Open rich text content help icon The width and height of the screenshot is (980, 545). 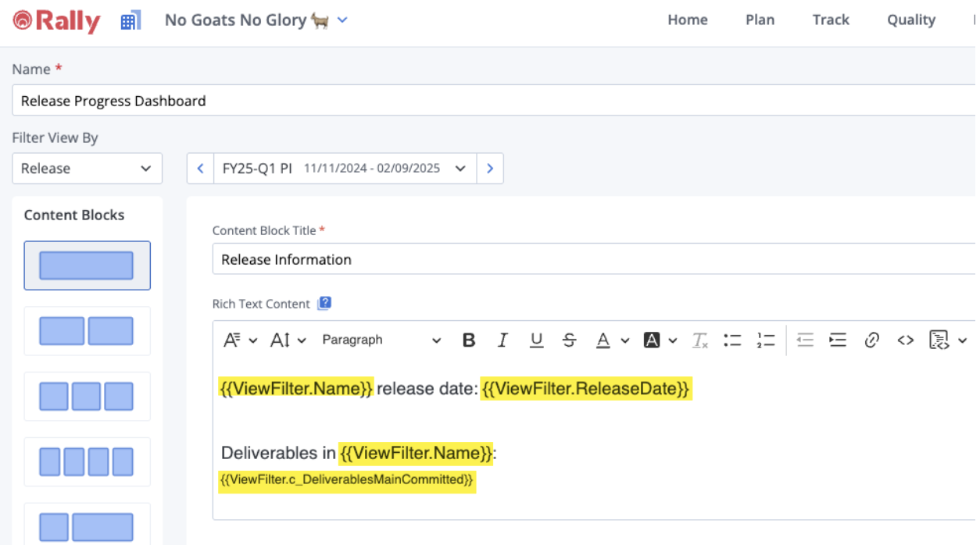pyautogui.click(x=324, y=304)
